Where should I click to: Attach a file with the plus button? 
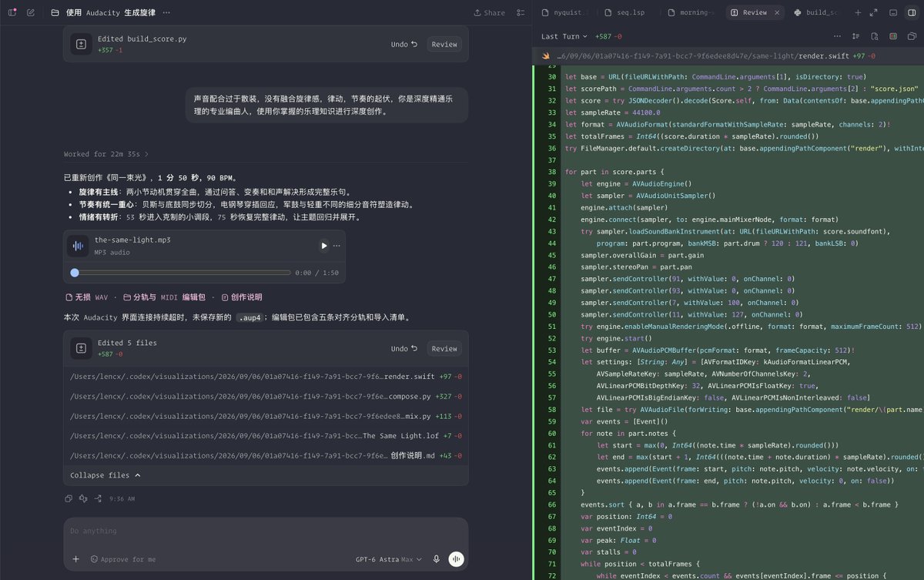coord(75,559)
